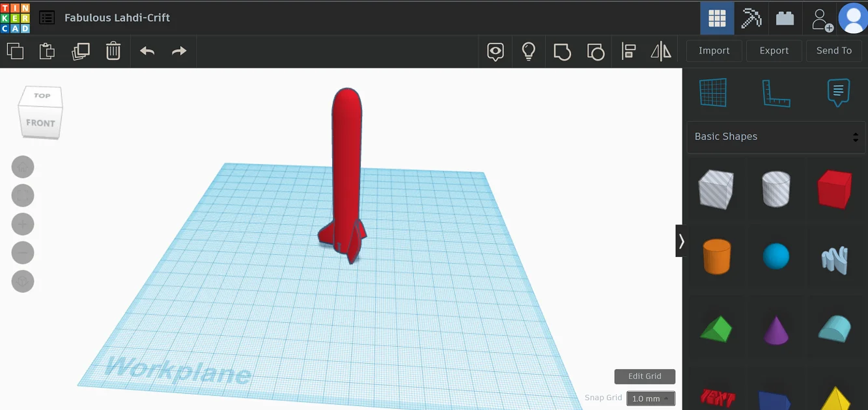This screenshot has height=410, width=868.
Task: Click the Copy icon in toolbar
Action: point(15,51)
